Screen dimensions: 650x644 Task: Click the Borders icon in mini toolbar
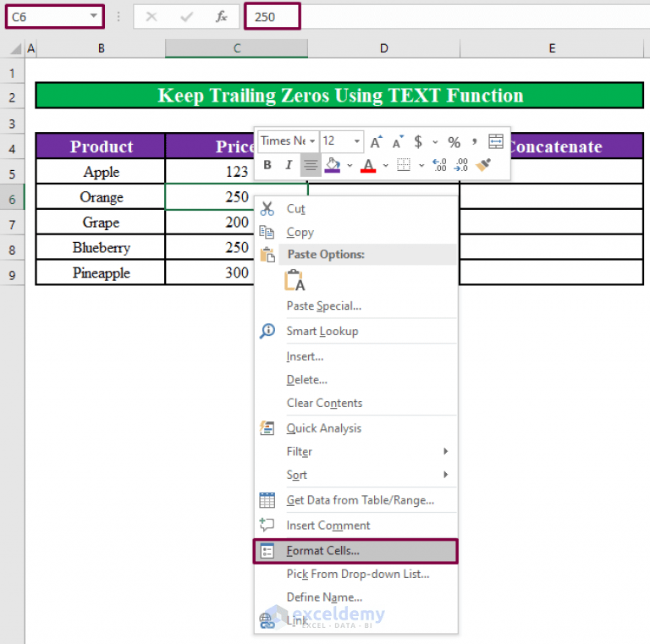404,165
